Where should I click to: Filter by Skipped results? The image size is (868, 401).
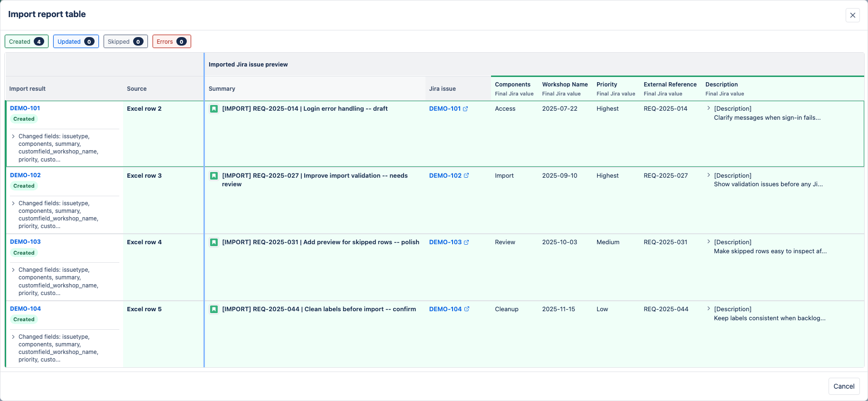point(125,41)
